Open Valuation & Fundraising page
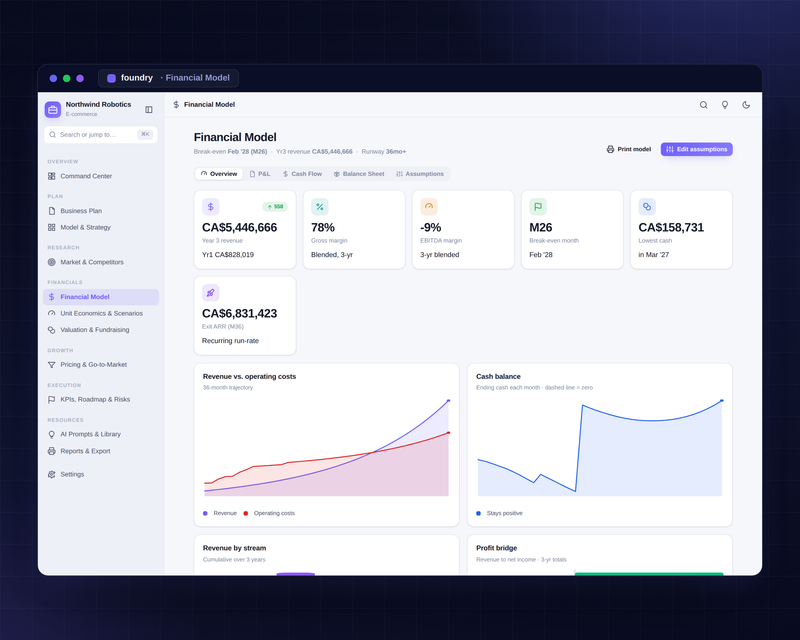800x640 pixels. click(101, 330)
